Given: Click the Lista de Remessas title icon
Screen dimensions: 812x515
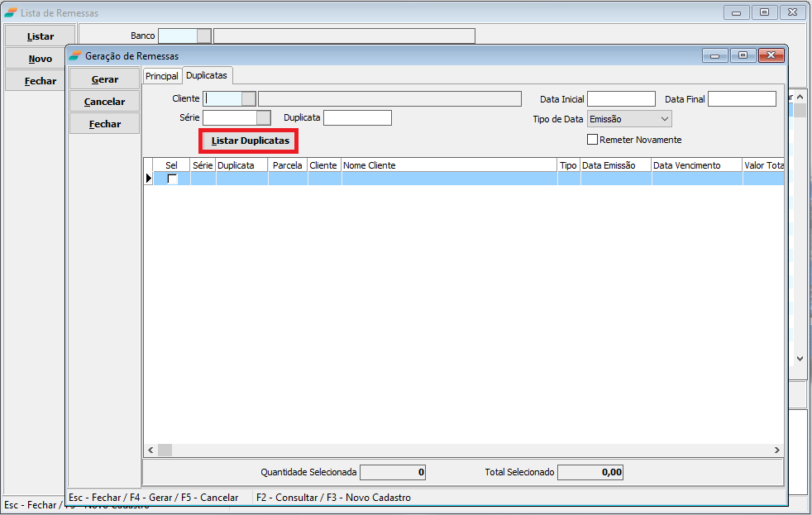Looking at the screenshot, I should [11, 12].
